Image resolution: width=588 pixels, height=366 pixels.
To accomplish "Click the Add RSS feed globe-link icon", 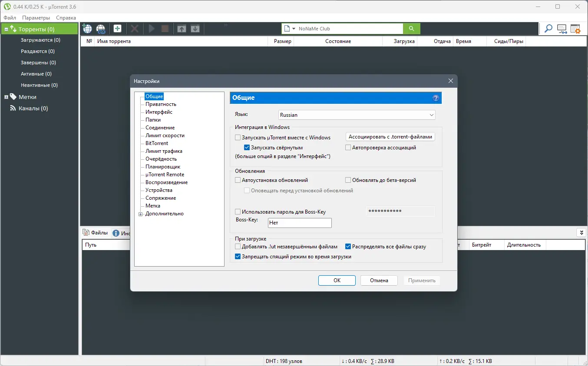I will coord(101,29).
